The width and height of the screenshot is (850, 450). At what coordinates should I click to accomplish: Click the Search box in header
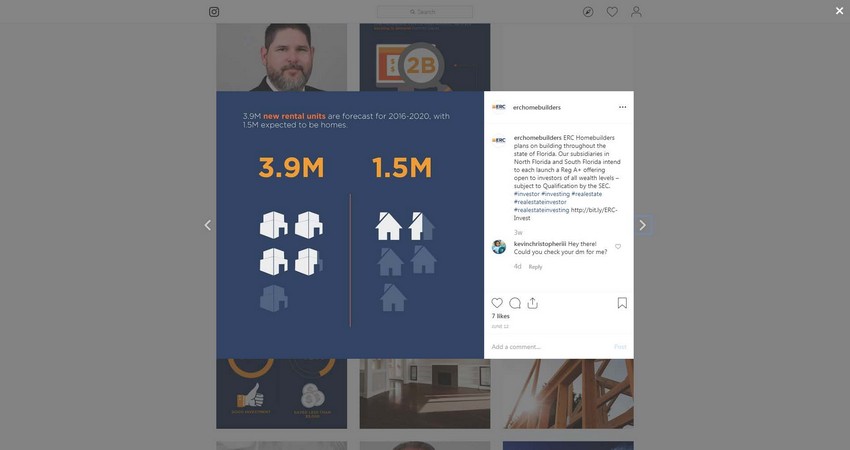(424, 12)
